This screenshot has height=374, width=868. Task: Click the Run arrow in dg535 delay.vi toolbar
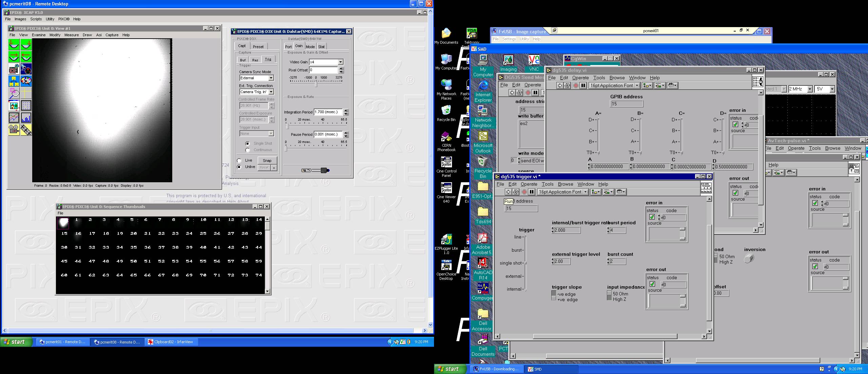[559, 86]
